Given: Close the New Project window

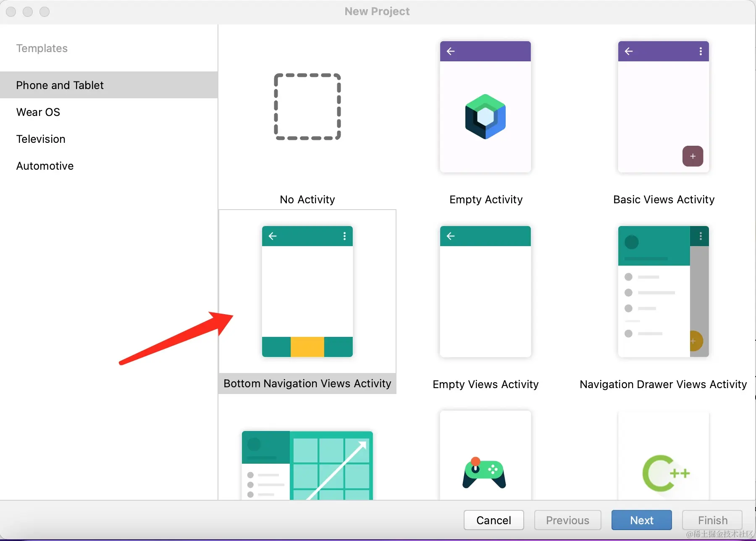Looking at the screenshot, I should pyautogui.click(x=11, y=12).
